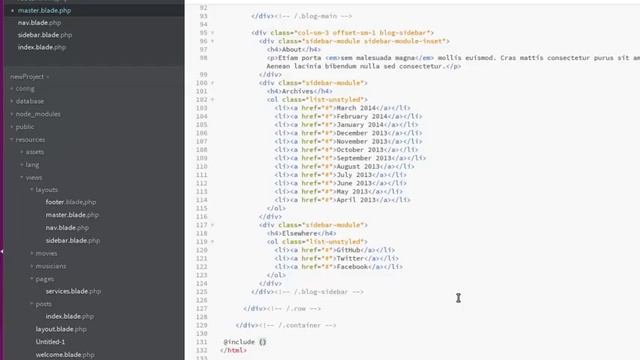Collapse the pages folder
This screenshot has height=360, width=640.
(x=32, y=278)
